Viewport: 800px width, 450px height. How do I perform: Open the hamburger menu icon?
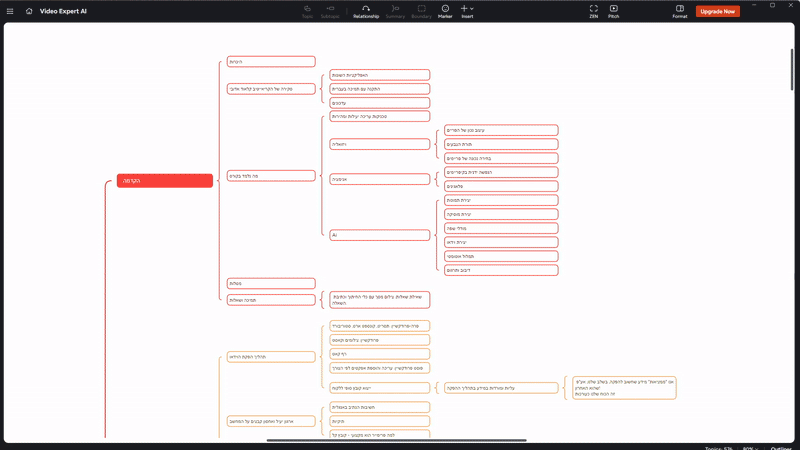click(x=10, y=11)
